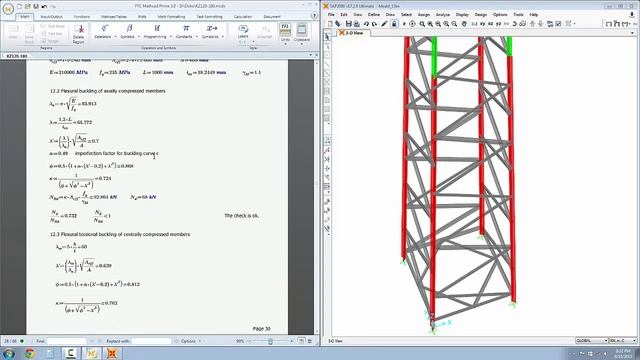640x360 pixels.
Task: Click SAP2000 Rubber Band Zoom icon
Action: point(422,24)
